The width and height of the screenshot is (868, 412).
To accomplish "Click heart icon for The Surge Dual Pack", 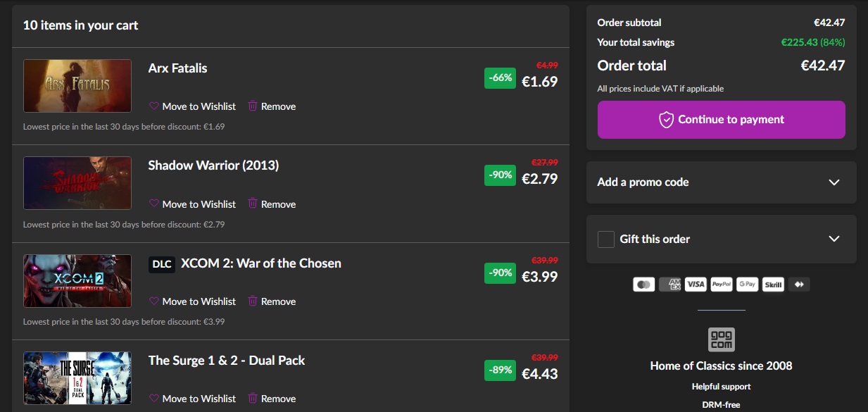I will click(154, 399).
